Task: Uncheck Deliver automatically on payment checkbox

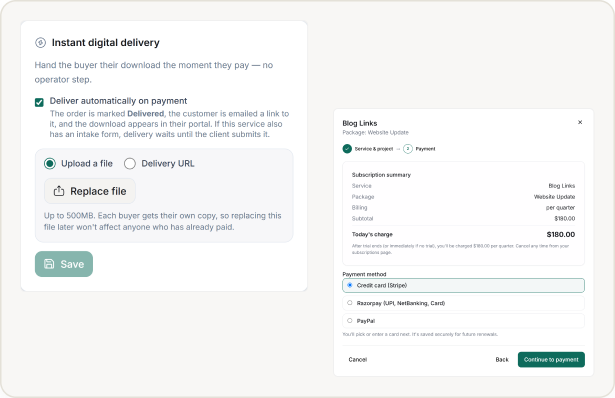Action: point(39,102)
